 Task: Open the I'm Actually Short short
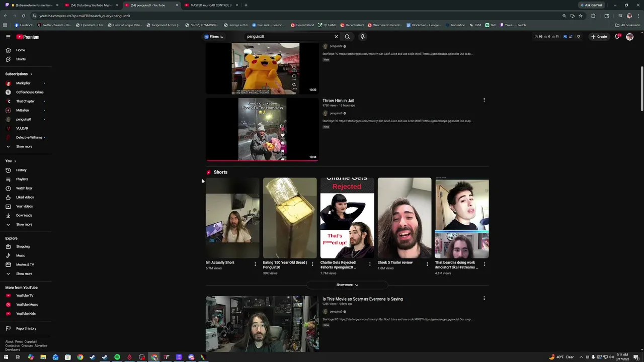click(x=232, y=218)
